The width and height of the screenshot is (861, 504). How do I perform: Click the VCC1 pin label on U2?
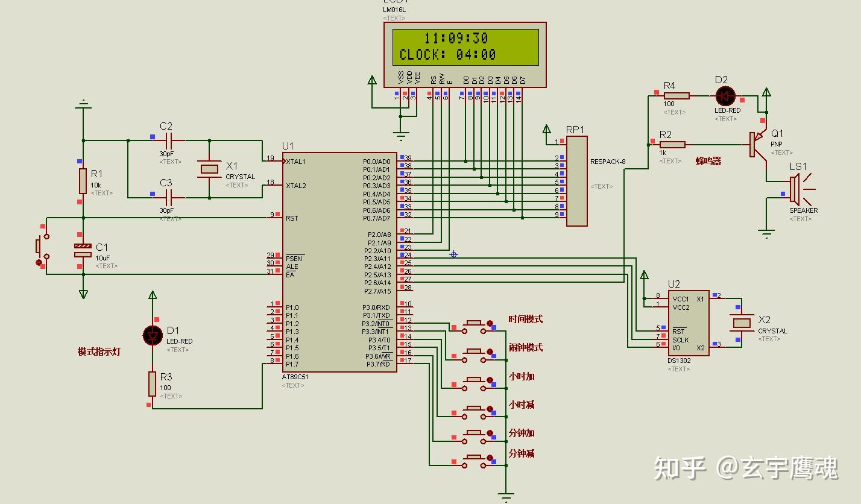click(x=681, y=299)
